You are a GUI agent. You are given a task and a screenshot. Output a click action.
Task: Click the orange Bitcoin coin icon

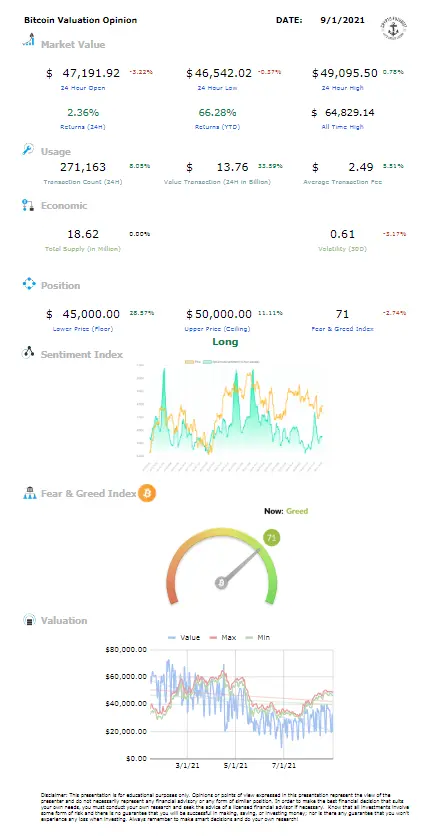click(147, 493)
